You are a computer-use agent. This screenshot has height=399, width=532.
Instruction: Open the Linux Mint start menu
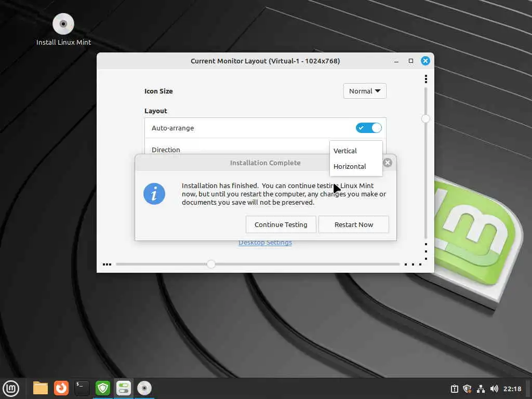[x=11, y=388]
